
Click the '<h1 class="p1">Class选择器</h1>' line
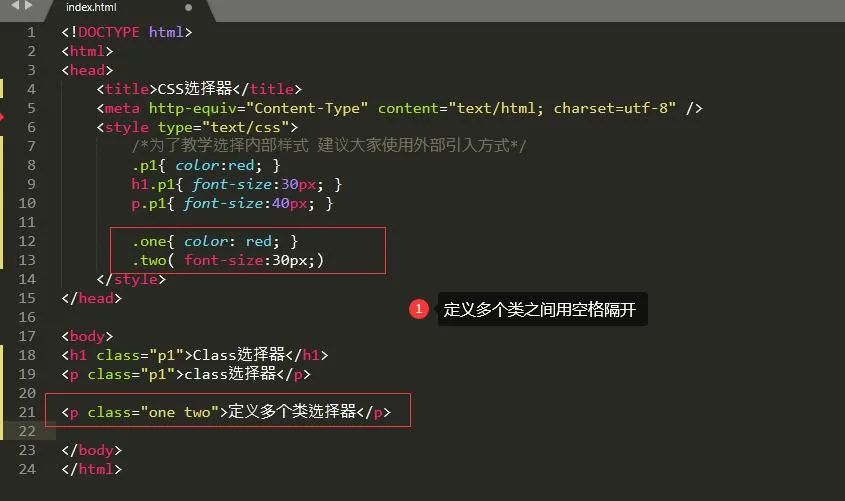(195, 355)
